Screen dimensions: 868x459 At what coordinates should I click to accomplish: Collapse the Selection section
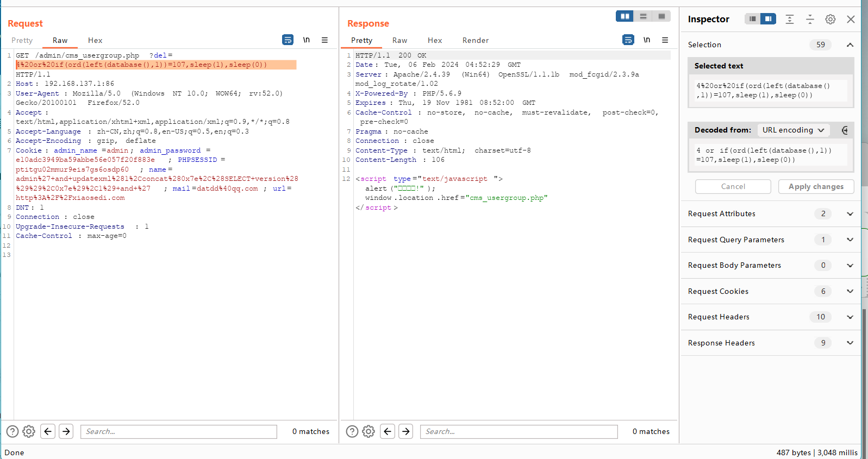(x=850, y=45)
